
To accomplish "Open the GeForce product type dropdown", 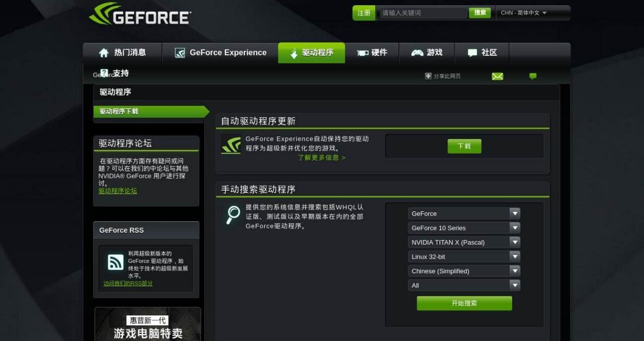I will [x=464, y=213].
